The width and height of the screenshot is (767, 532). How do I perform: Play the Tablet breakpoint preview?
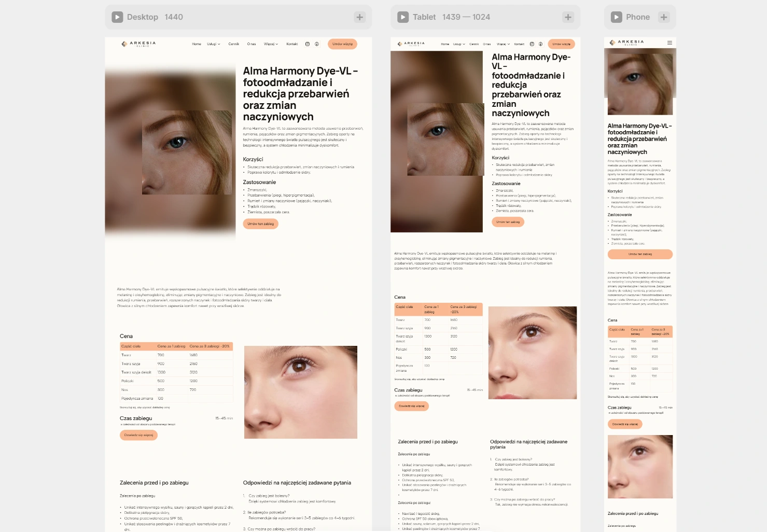pyautogui.click(x=403, y=17)
